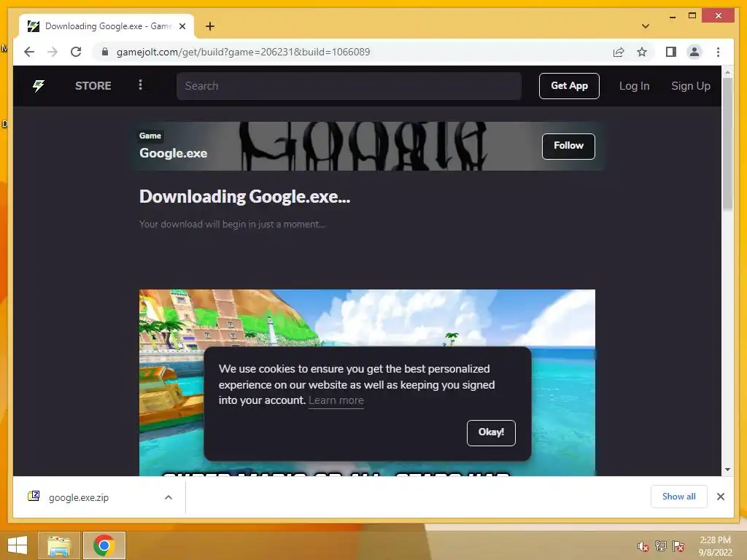This screenshot has width=747, height=560.
Task: Show all downloads
Action: click(678, 497)
